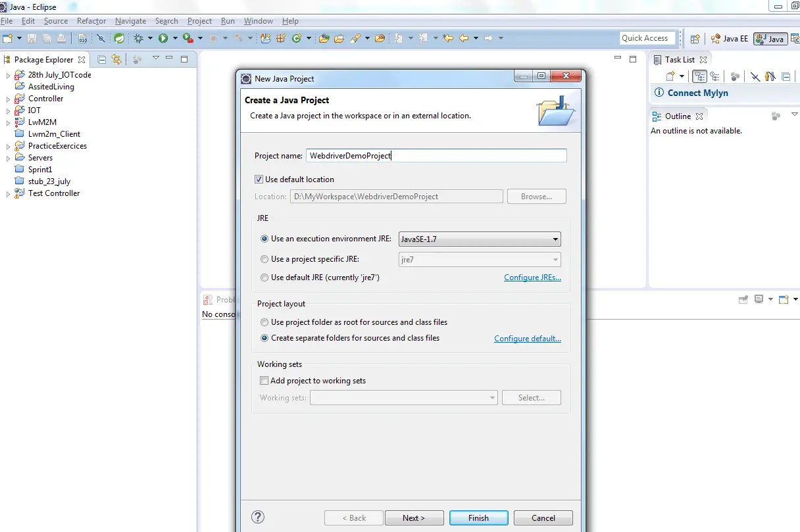
Task: Expand the Servers project tree node
Action: [x=9, y=158]
